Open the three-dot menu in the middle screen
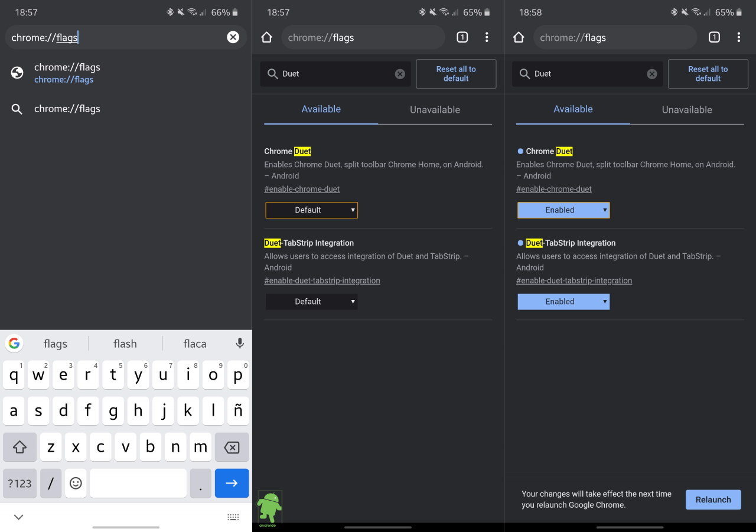 pos(487,37)
